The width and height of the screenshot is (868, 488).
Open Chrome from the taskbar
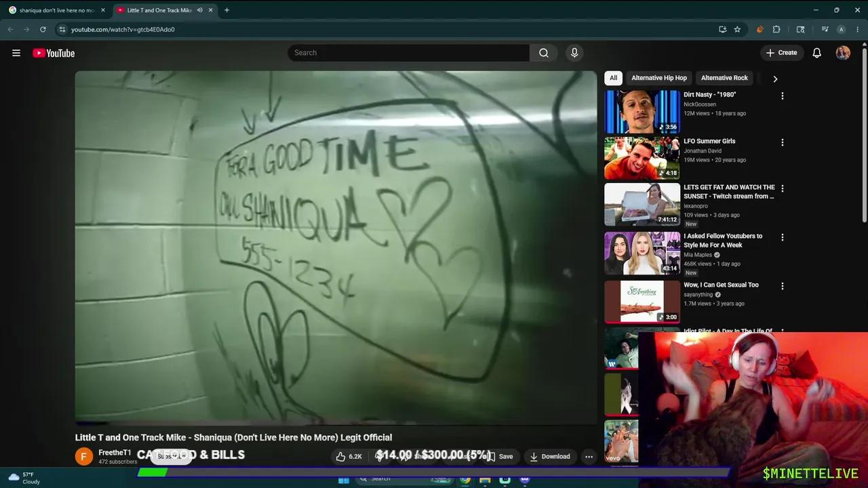pos(465,479)
